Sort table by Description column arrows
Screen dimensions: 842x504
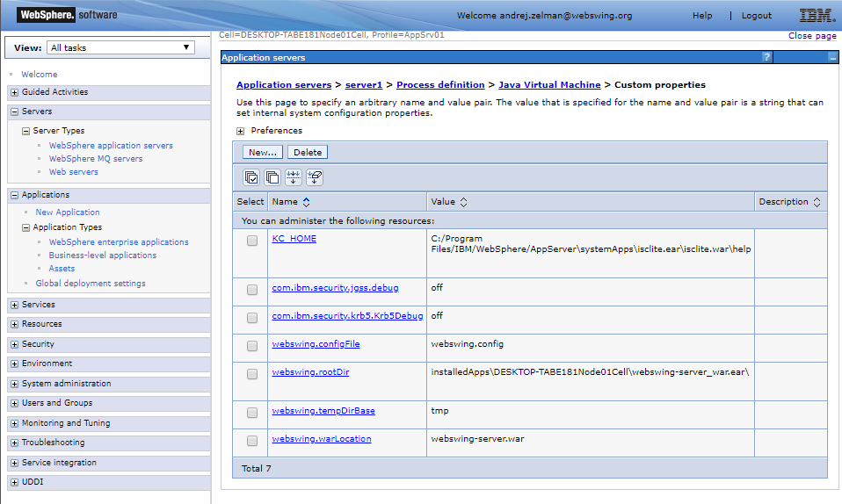coord(817,202)
